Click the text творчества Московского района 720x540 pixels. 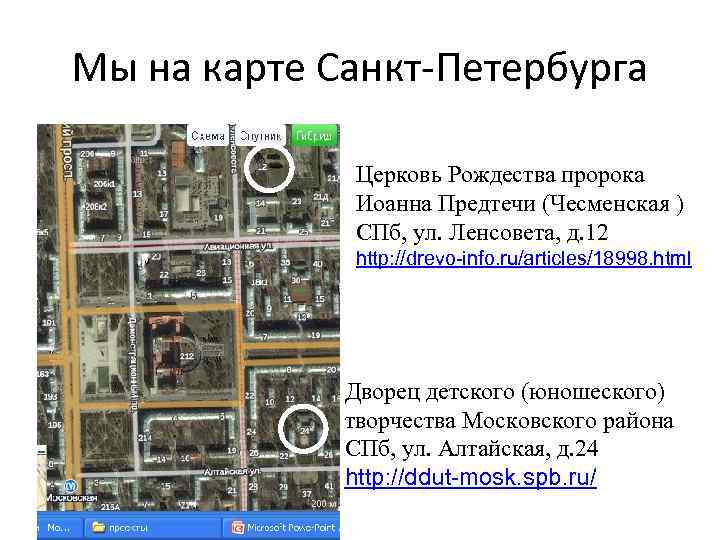pos(509,421)
